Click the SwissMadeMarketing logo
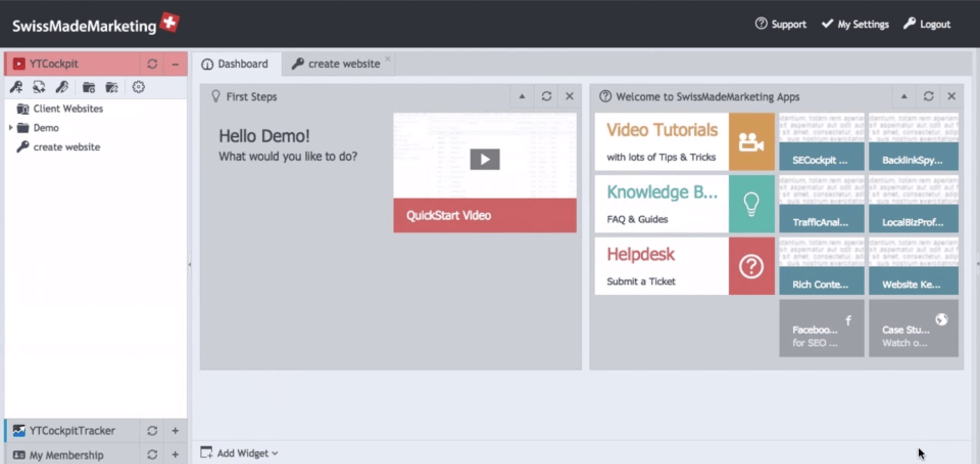The height and width of the screenshot is (464, 980). coord(96,24)
